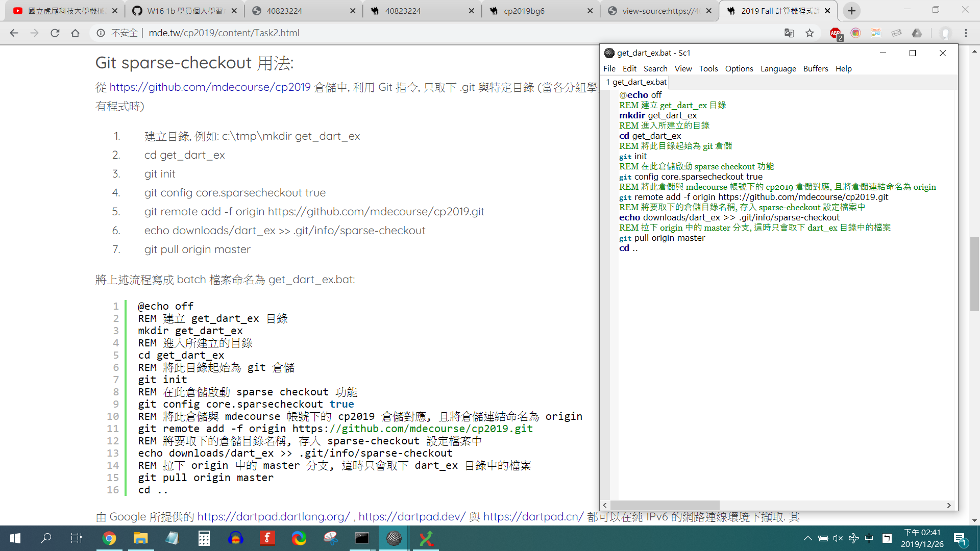Click the Smart PKI extension icon

coord(876,33)
